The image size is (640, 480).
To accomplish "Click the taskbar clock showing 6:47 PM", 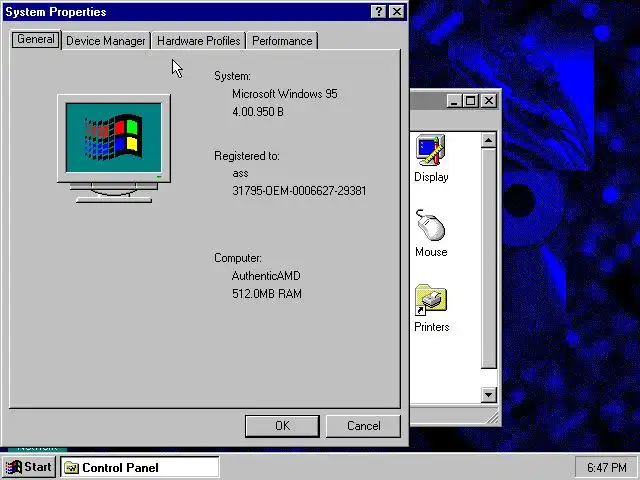I will (607, 467).
